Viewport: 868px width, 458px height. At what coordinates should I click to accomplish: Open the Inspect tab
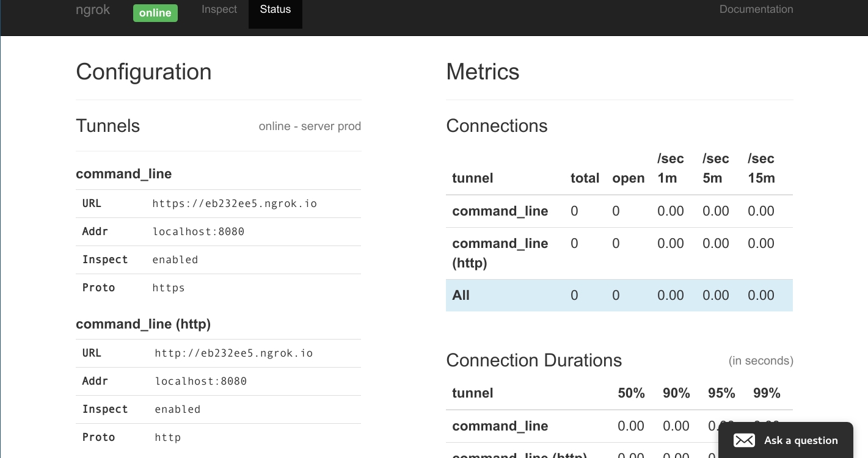pyautogui.click(x=219, y=9)
